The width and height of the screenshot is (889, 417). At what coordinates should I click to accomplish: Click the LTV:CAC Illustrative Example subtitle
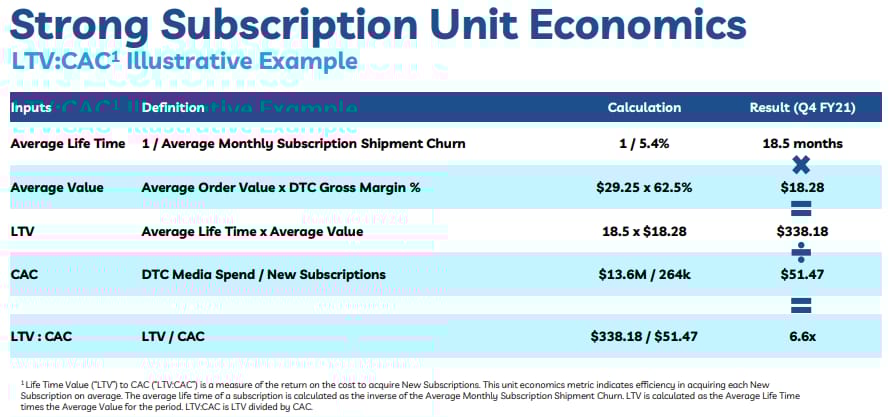[x=184, y=61]
